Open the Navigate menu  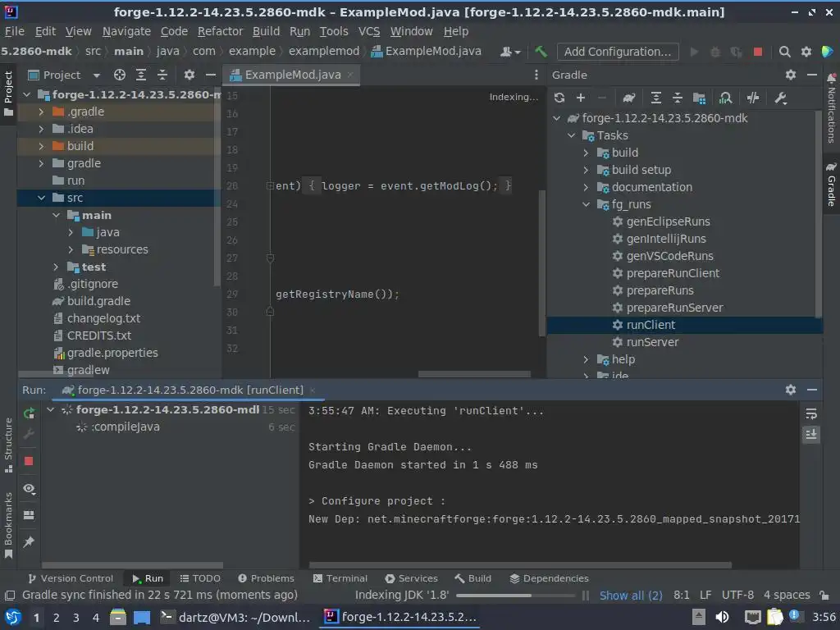click(x=126, y=32)
